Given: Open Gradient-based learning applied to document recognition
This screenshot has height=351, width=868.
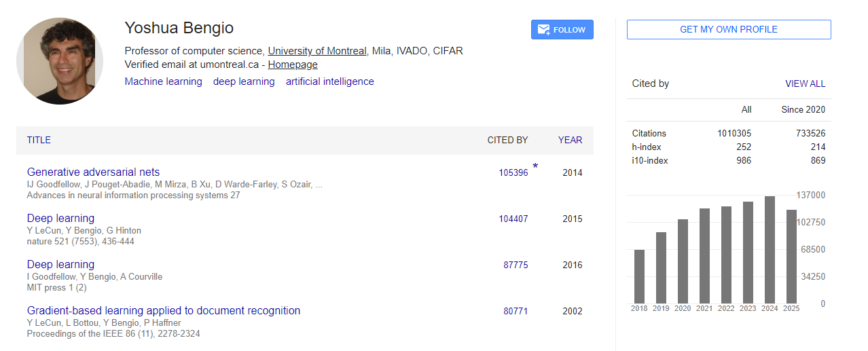Looking at the screenshot, I should pyautogui.click(x=163, y=311).
